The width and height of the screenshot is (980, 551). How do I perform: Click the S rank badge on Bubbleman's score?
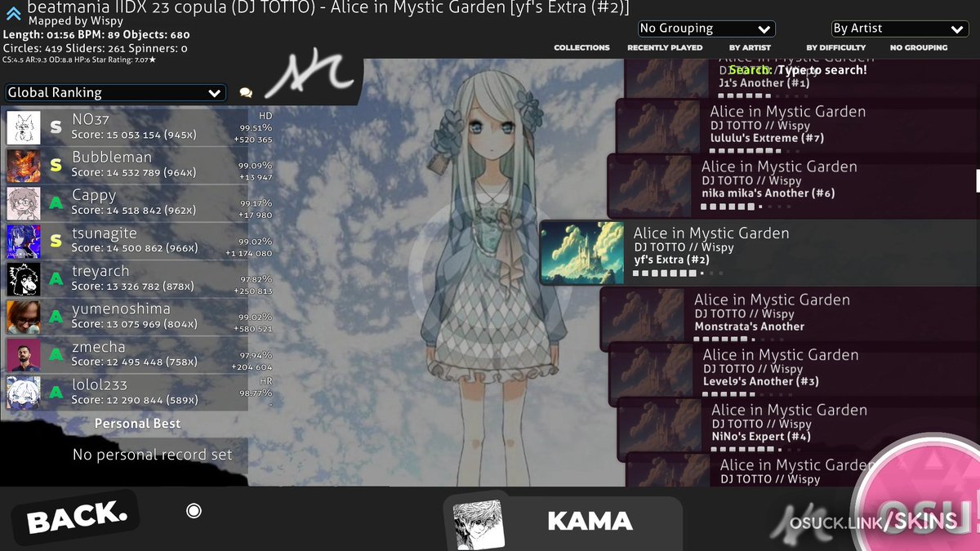[x=56, y=166]
